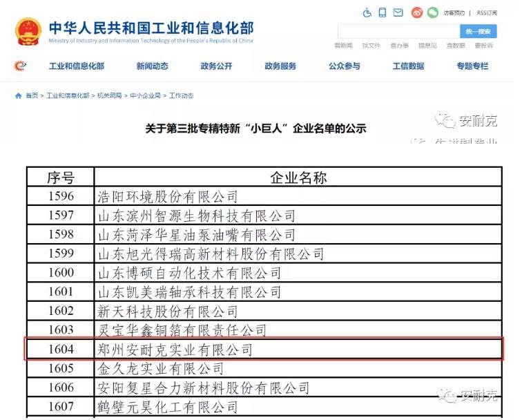The height and width of the screenshot is (420, 522).
Task: Select the 山东凯美瑞轴承科技有限公司 cell
Action: point(298,292)
